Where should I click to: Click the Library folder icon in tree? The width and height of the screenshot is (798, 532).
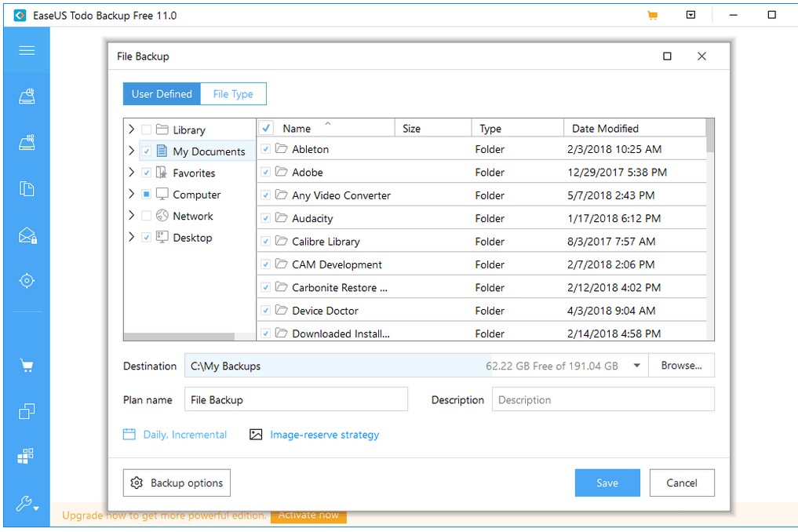[162, 129]
